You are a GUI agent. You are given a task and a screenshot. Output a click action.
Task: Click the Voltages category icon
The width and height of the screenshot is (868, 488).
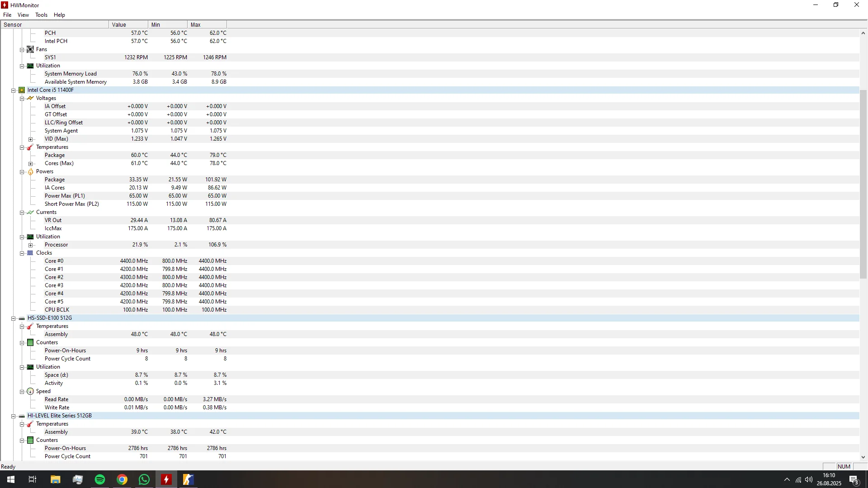click(30, 98)
